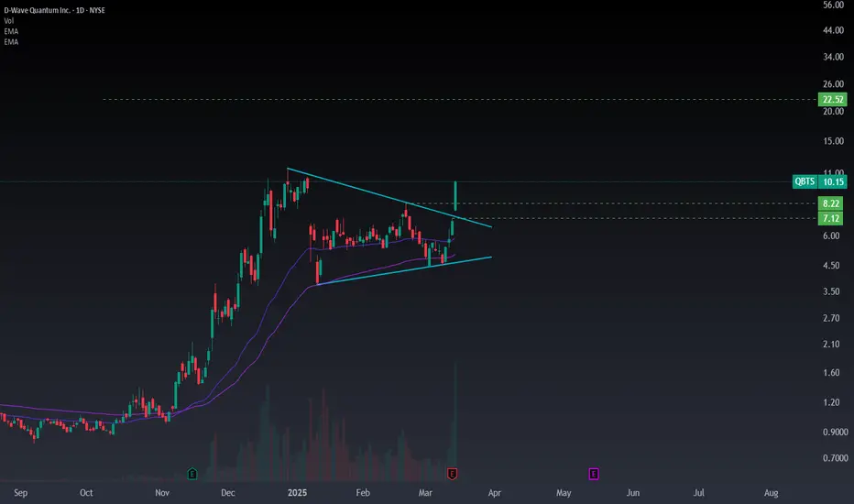Viewport: 854px width, 504px height.
Task: Click the Jul label on time axis
Action: click(x=698, y=493)
